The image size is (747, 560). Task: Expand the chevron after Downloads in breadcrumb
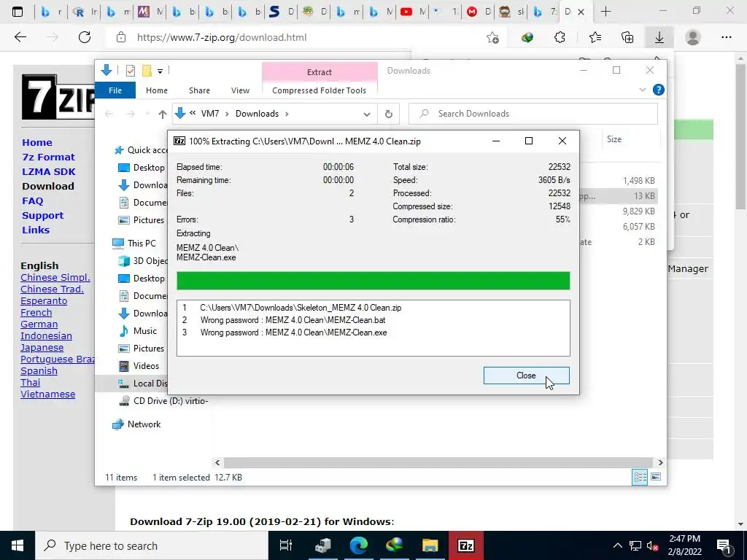287,114
